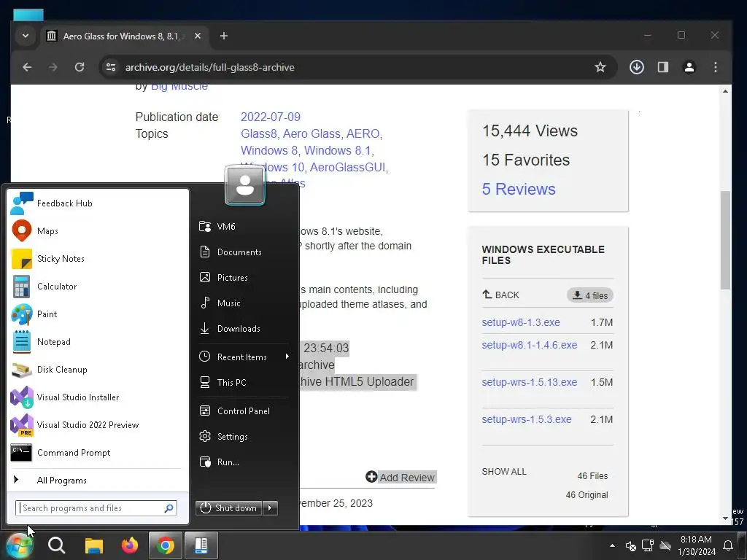Open VM6 user folder

[244, 227]
